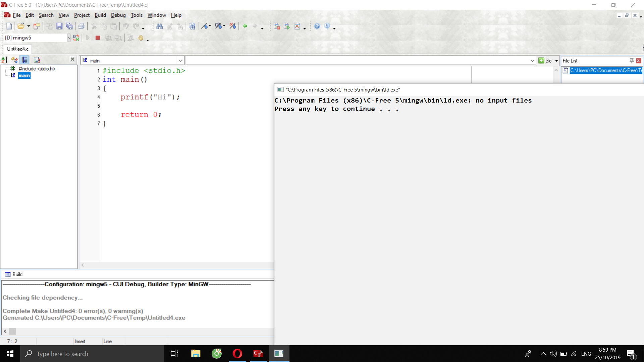644x362 pixels.
Task: Open the Open-file dropdown arrow
Action: pos(29,26)
